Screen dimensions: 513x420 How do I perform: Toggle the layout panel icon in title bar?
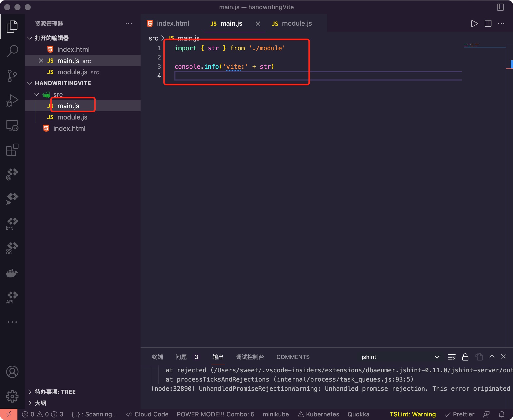click(500, 7)
